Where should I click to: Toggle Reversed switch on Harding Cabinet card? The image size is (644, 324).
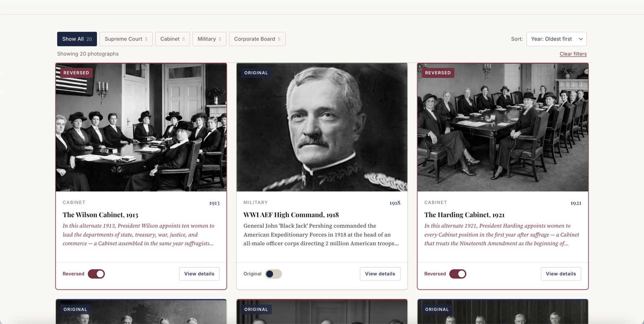[458, 274]
